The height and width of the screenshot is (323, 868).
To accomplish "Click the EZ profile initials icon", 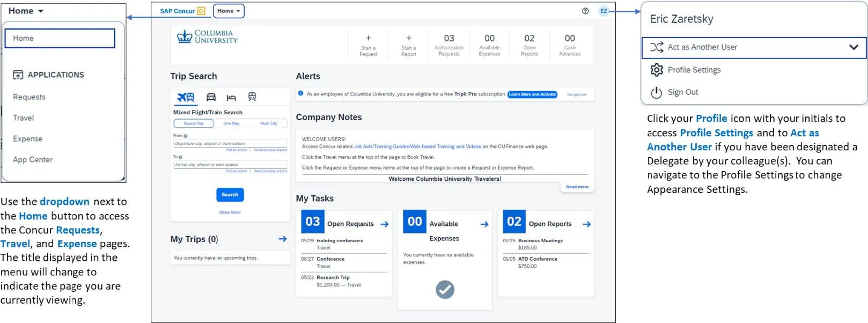I will [x=604, y=11].
